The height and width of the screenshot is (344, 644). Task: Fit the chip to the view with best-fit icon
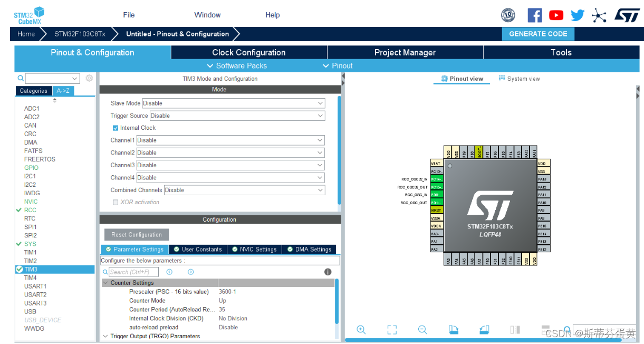(x=392, y=330)
